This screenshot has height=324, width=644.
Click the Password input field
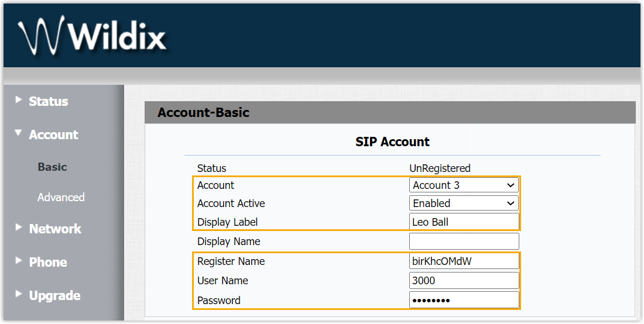pyautogui.click(x=464, y=301)
